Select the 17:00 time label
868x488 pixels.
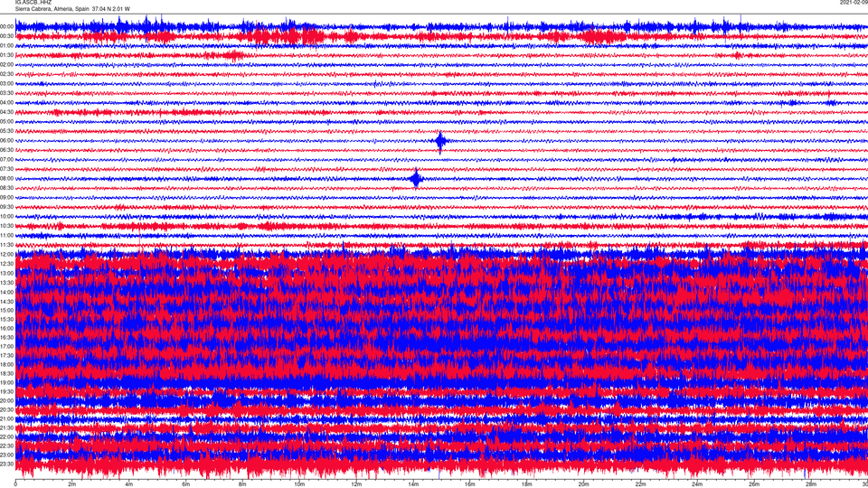[x=6, y=346]
